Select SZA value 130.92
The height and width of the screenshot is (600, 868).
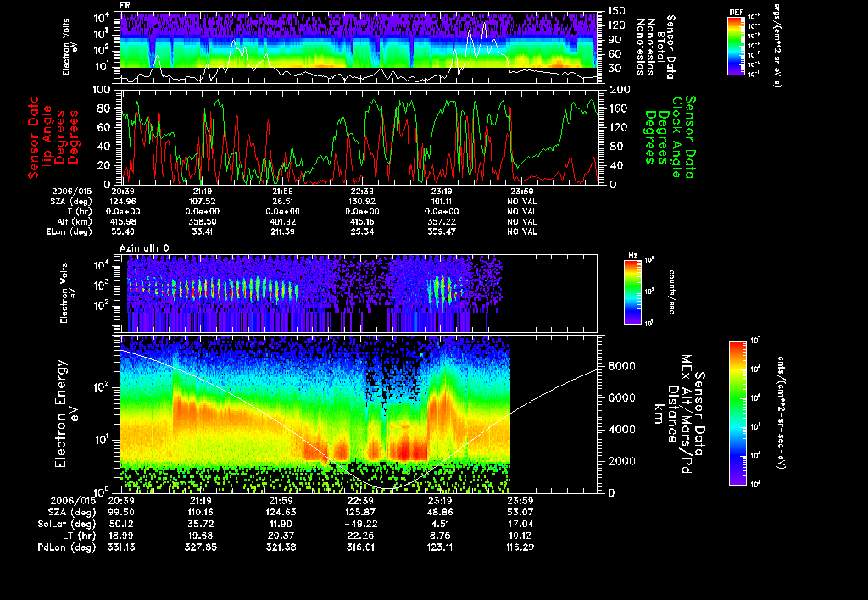(362, 202)
